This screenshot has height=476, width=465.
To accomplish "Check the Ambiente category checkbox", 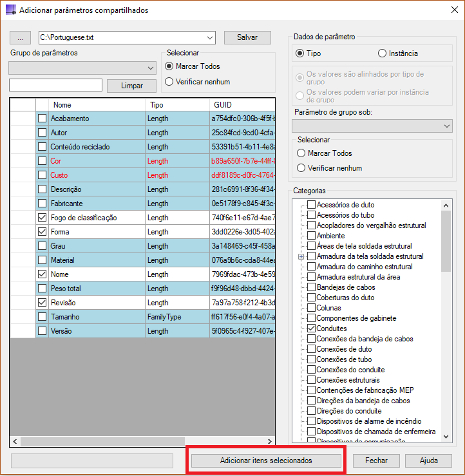I will pos(311,236).
